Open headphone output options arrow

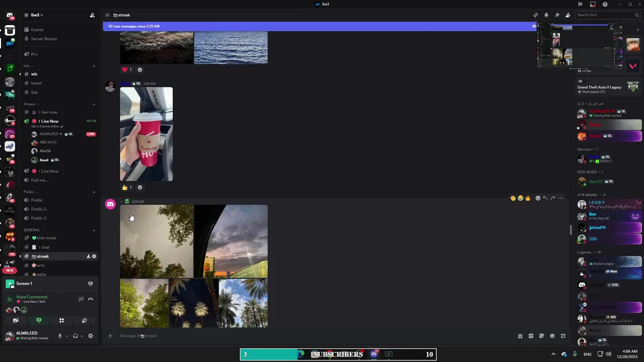[82, 336]
